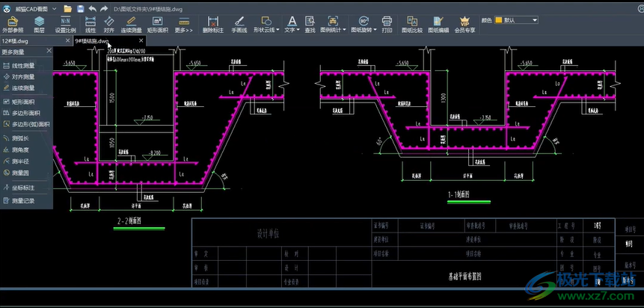This screenshot has height=308, width=644.
Task: Click the redo arrow icon
Action: pyautogui.click(x=104, y=9)
